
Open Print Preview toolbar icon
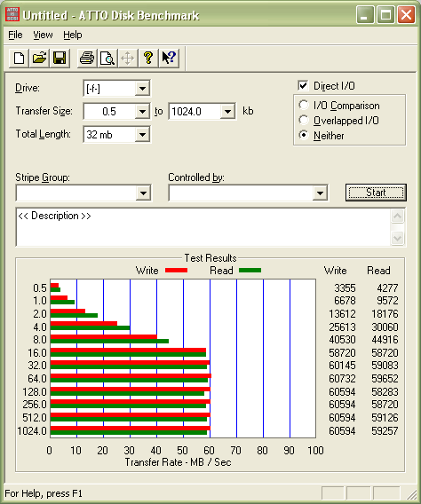(x=107, y=59)
